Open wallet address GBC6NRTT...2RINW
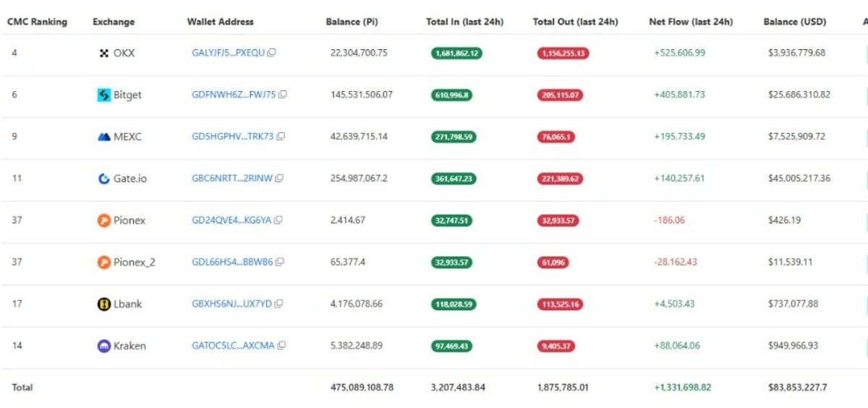 (232, 179)
